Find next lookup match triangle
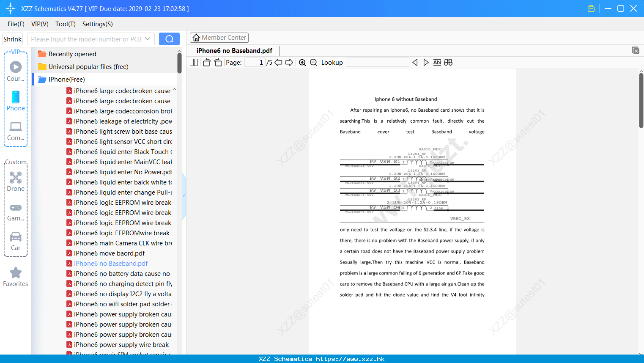 click(x=426, y=63)
